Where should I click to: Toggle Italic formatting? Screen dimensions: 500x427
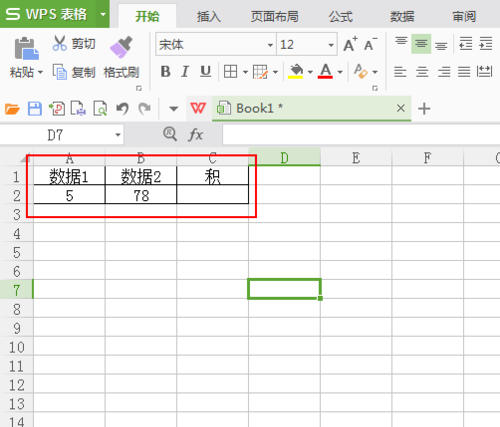click(x=185, y=72)
